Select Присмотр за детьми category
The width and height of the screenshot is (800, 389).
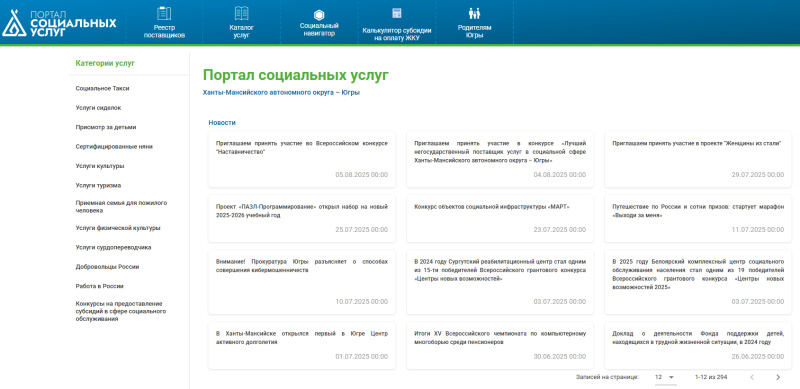[106, 127]
